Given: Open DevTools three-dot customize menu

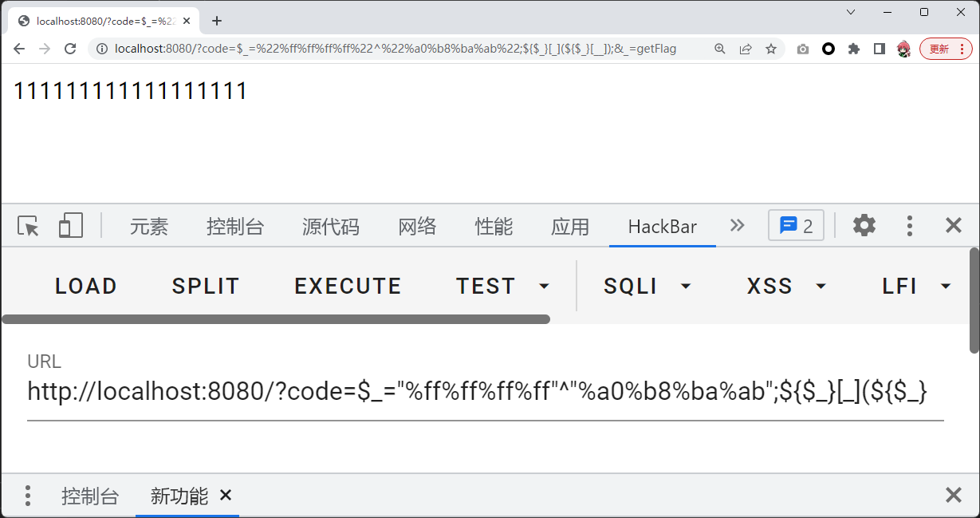Looking at the screenshot, I should (909, 226).
